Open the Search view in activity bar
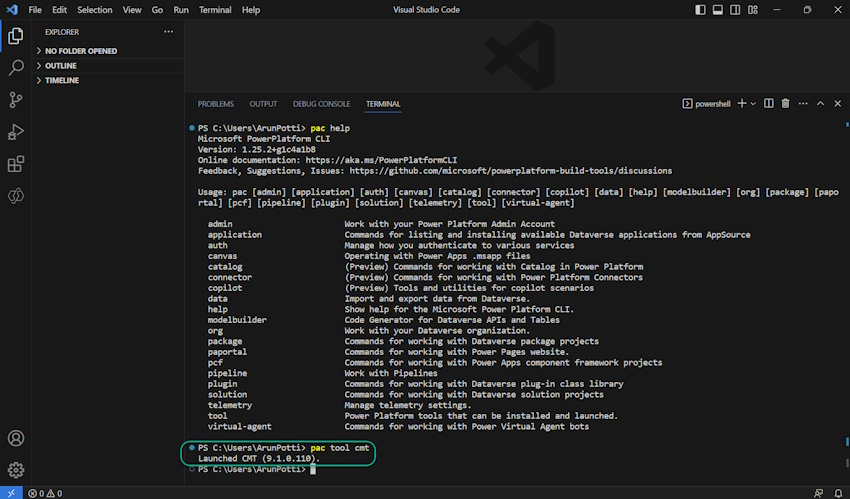 [x=16, y=68]
